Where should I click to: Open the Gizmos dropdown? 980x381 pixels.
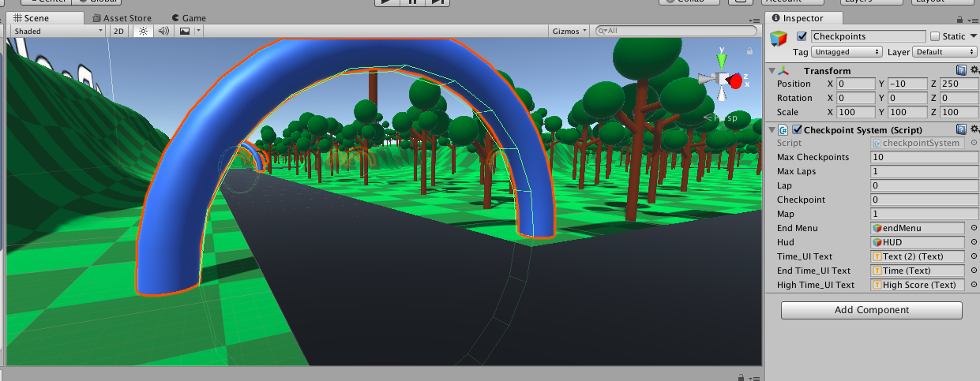point(569,31)
